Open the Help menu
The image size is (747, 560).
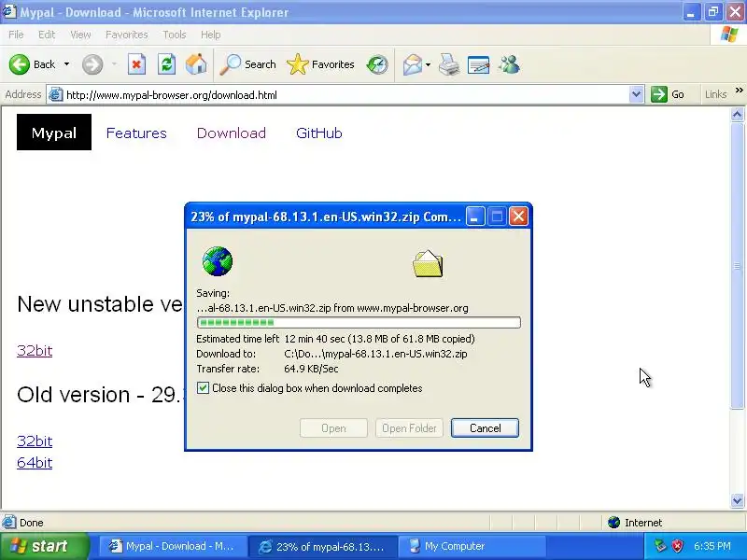click(211, 35)
